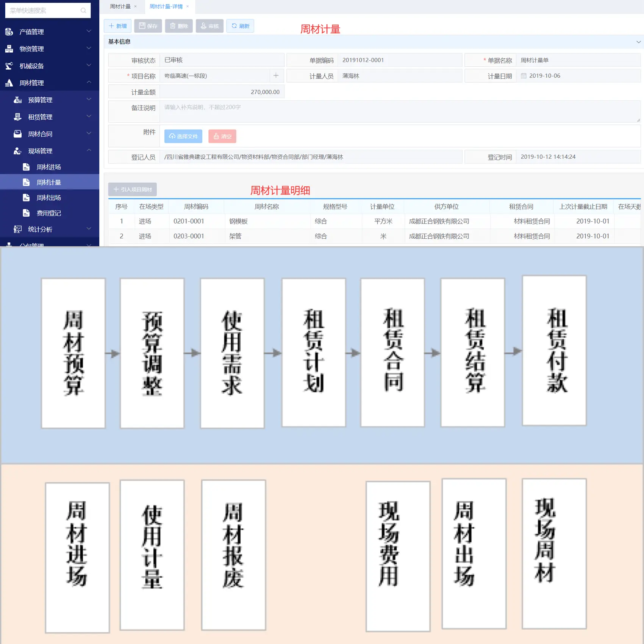Expand the 统计分析 menu chevron

89,228
